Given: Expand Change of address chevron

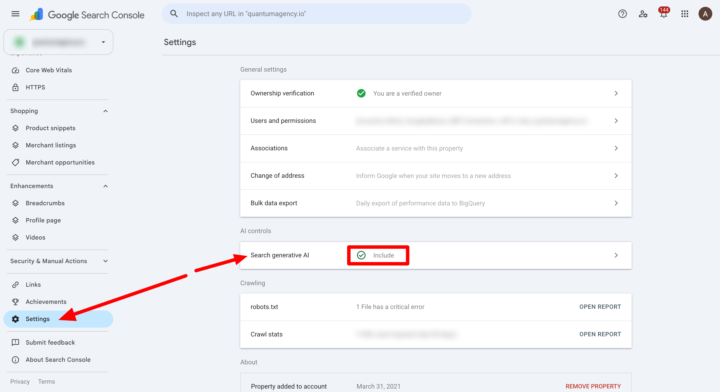Looking at the screenshot, I should point(616,176).
